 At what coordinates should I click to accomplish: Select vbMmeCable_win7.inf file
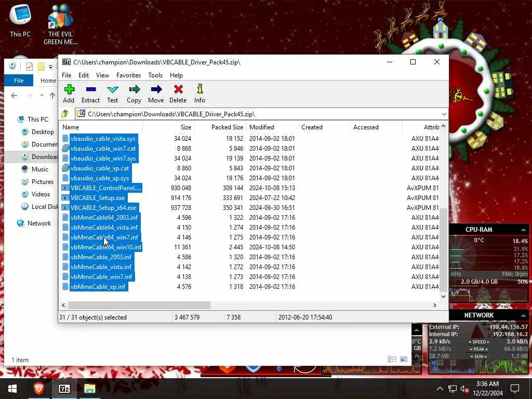coord(101,277)
